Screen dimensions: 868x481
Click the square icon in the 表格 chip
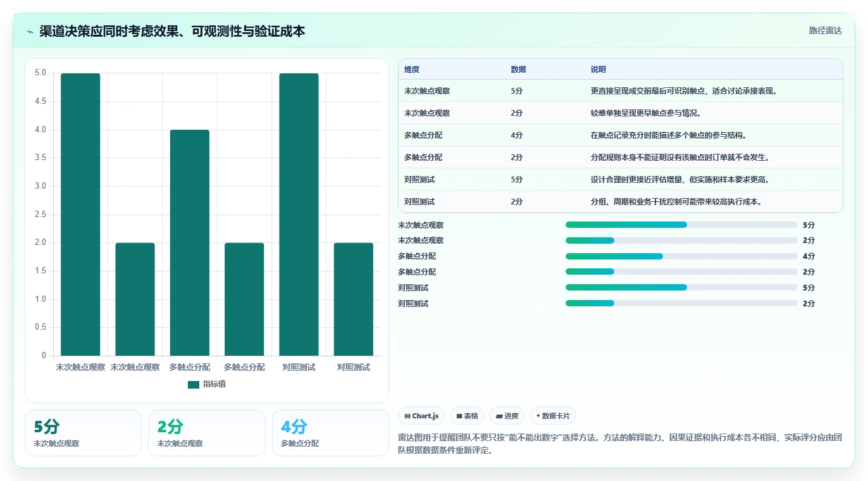point(459,416)
